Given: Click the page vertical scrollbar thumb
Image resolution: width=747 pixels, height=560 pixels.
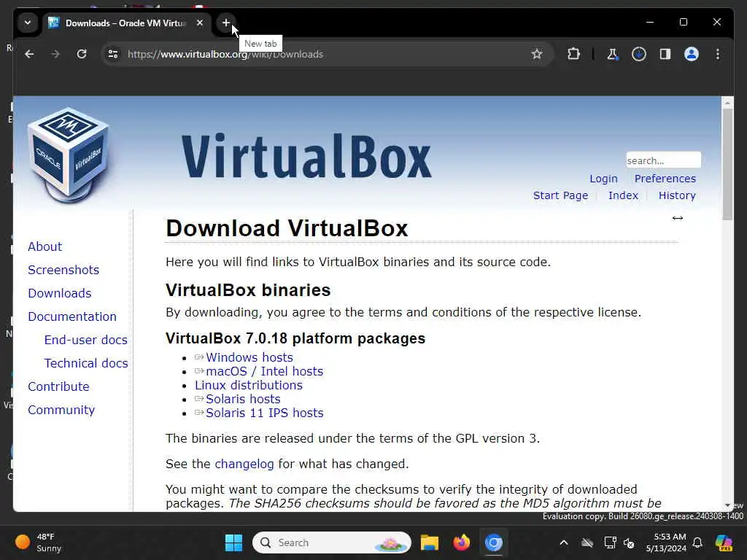Looking at the screenshot, I should click(x=727, y=164).
